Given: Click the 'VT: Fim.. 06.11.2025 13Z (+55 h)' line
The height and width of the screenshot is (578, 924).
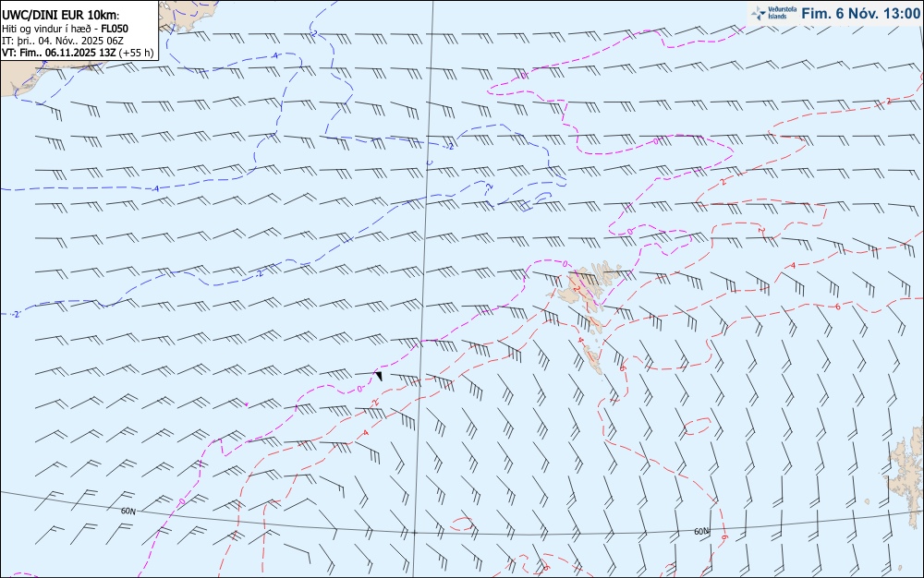Looking at the screenshot, I should click(78, 53).
